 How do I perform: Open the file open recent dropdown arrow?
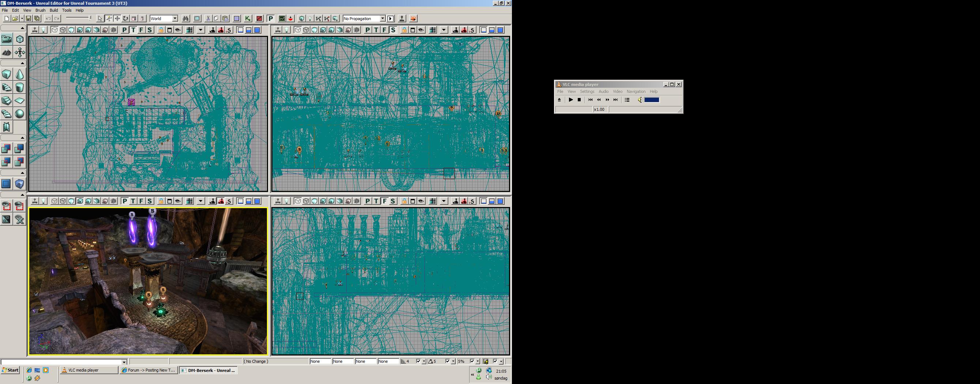click(x=22, y=18)
